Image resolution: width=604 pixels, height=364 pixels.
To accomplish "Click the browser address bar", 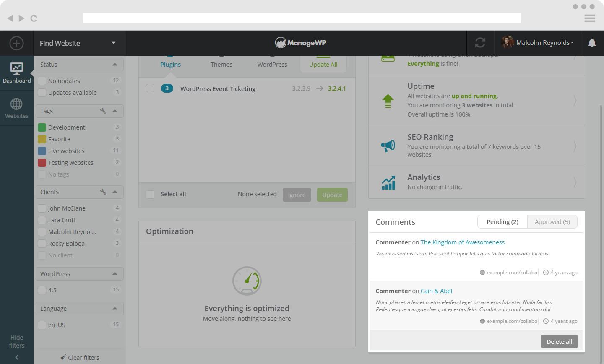I will [302, 18].
